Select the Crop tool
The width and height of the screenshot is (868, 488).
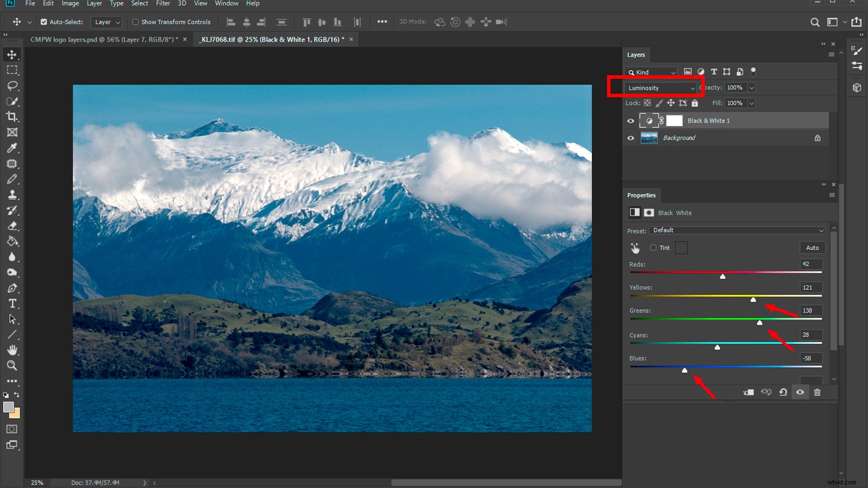pos(12,116)
